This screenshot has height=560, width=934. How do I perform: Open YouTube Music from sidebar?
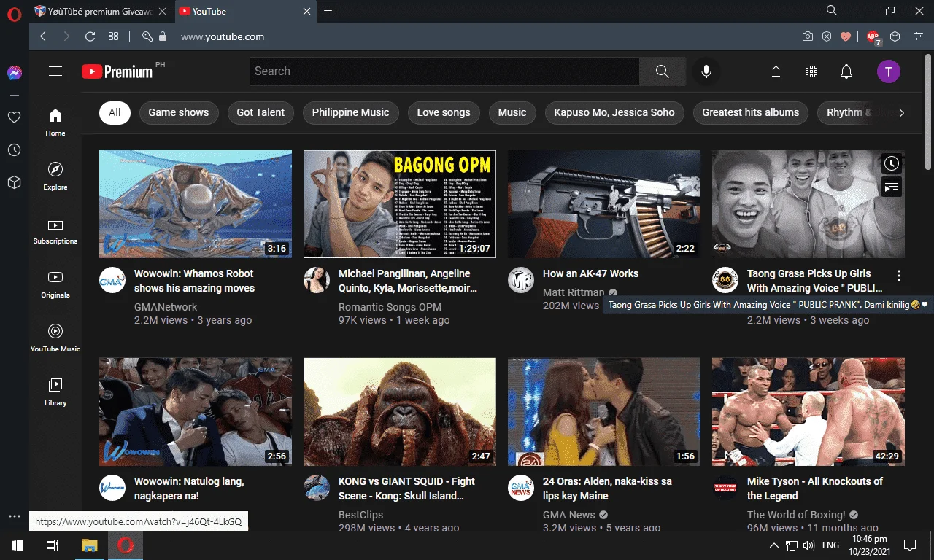point(55,338)
